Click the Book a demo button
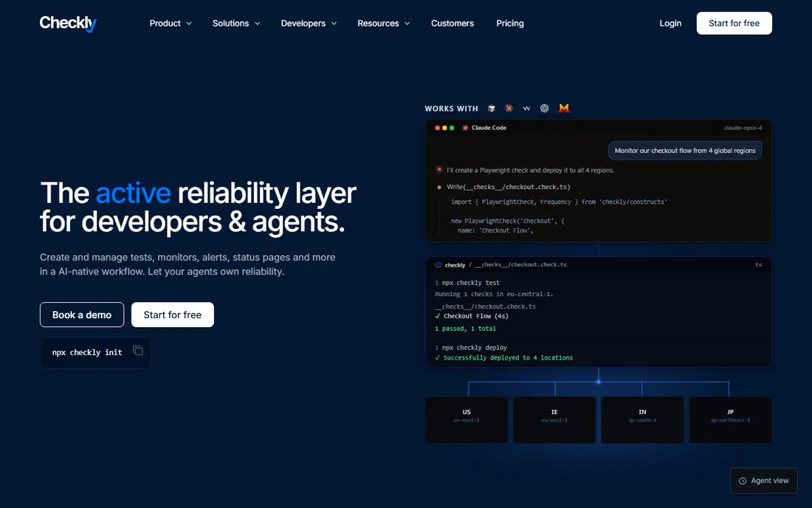Viewport: 812px width, 508px height. pos(82,315)
